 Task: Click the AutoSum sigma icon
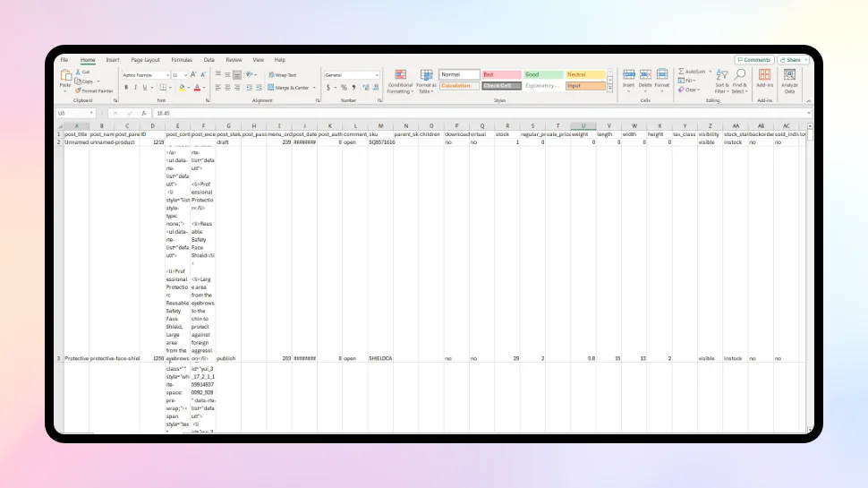pos(681,71)
